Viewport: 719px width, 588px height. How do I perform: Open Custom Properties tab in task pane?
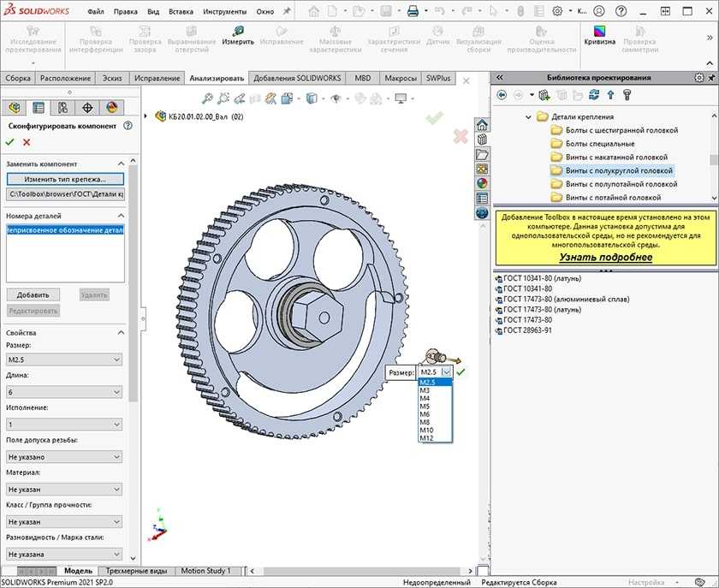pos(482,199)
